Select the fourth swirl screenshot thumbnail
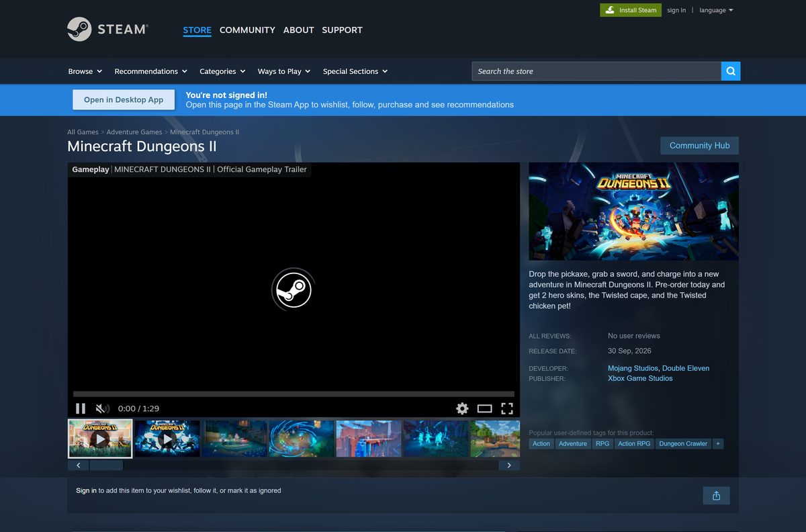The height and width of the screenshot is (532, 806). click(302, 439)
